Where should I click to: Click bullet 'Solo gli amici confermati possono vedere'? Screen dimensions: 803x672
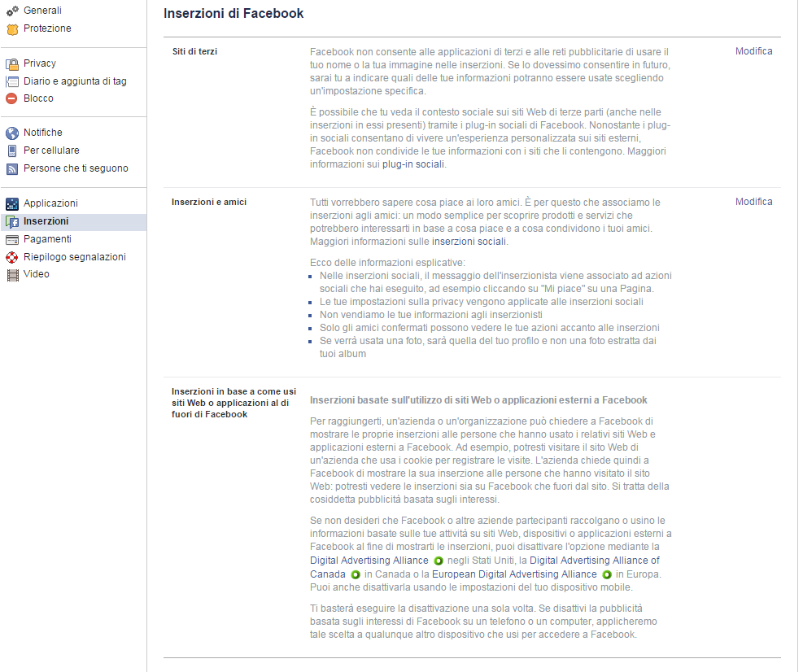(x=490, y=328)
